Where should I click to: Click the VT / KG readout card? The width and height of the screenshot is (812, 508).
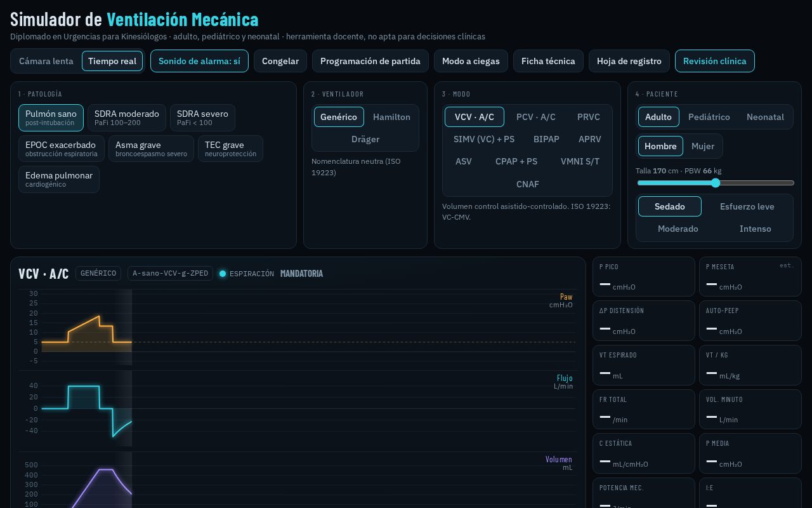coord(750,365)
